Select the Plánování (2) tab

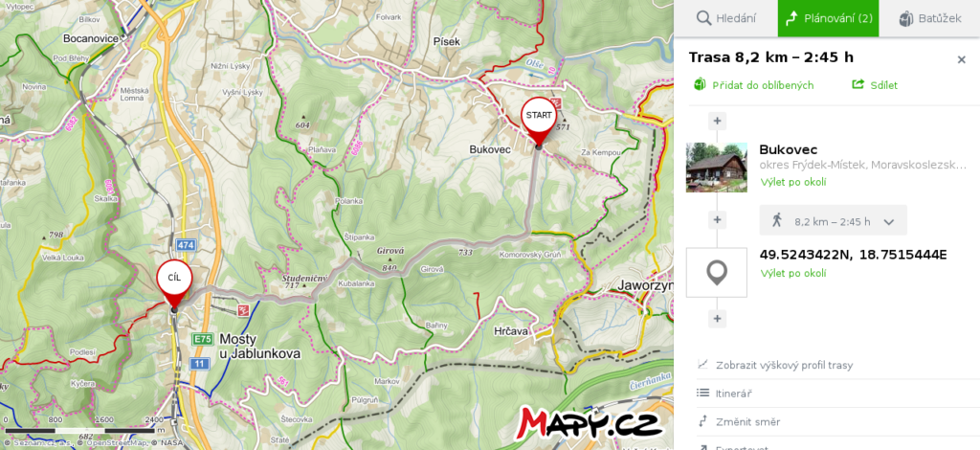pyautogui.click(x=828, y=18)
